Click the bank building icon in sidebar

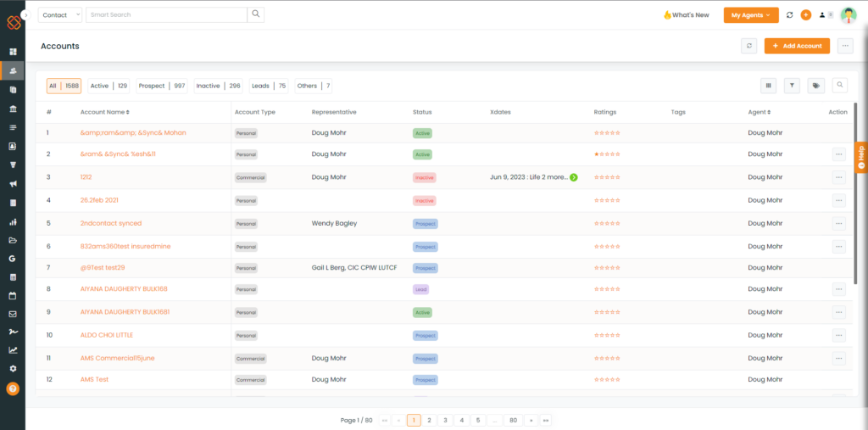click(x=13, y=109)
